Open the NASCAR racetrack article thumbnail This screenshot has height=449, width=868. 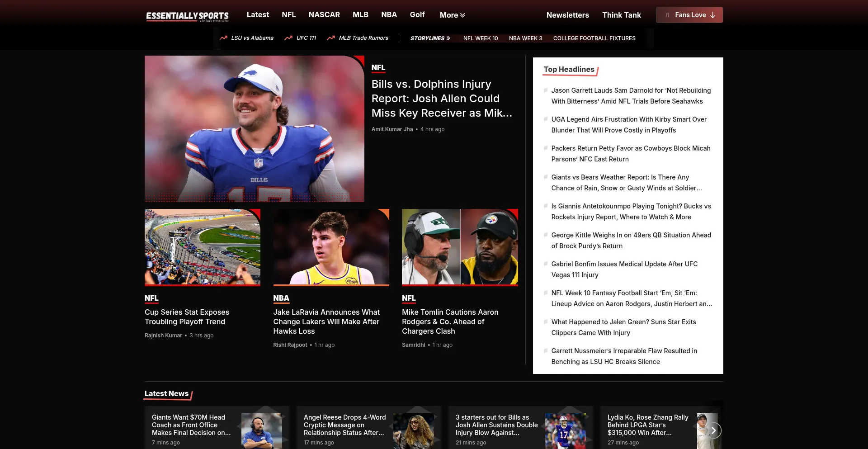[x=202, y=247]
